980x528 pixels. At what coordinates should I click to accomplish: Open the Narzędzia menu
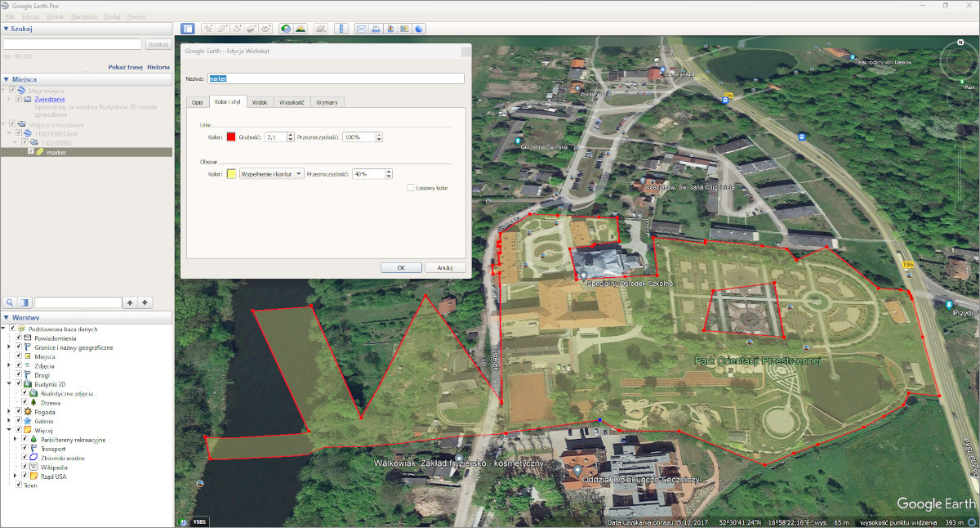83,16
